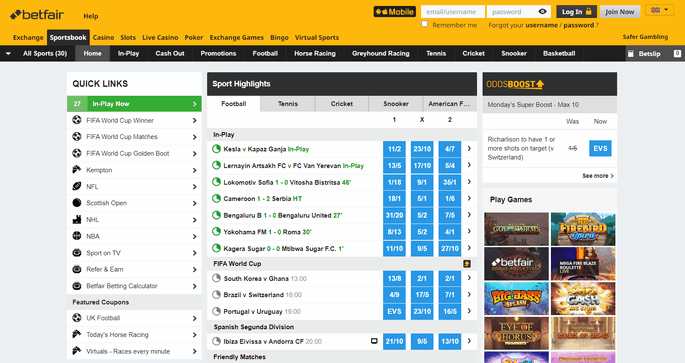The height and width of the screenshot is (363, 685).
Task: Switch to the Snooker highlights tab
Action: click(x=396, y=104)
